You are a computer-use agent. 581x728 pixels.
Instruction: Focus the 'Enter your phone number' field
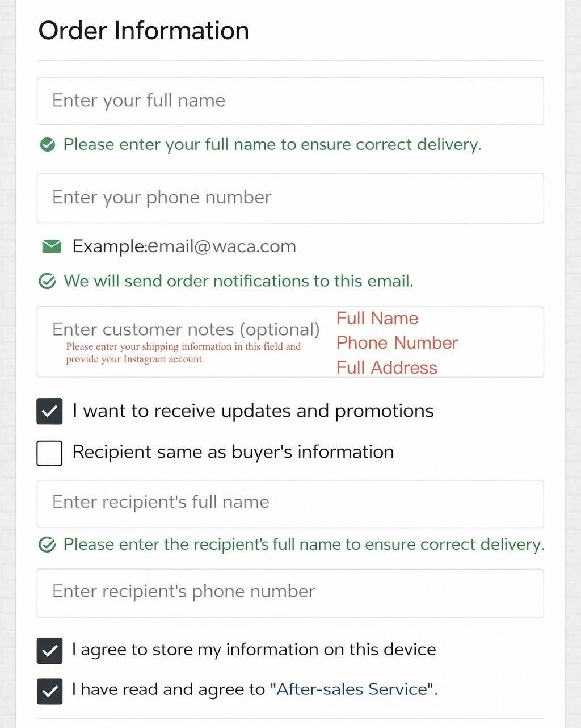(290, 198)
